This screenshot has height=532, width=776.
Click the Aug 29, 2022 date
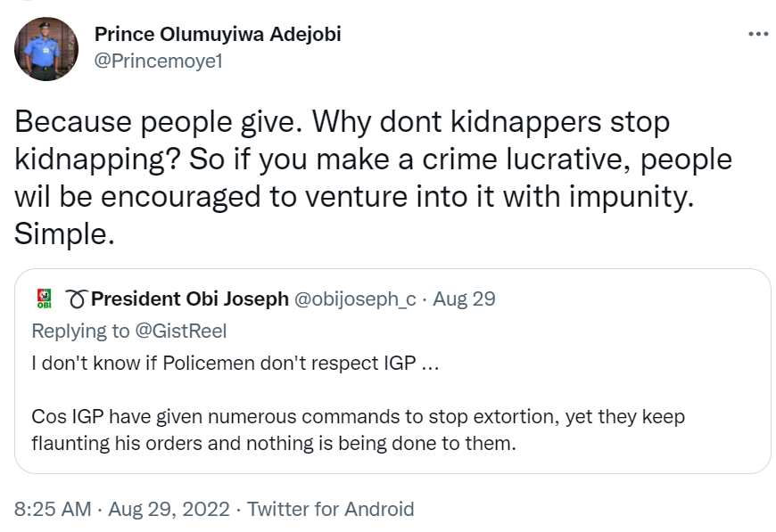coord(170,509)
